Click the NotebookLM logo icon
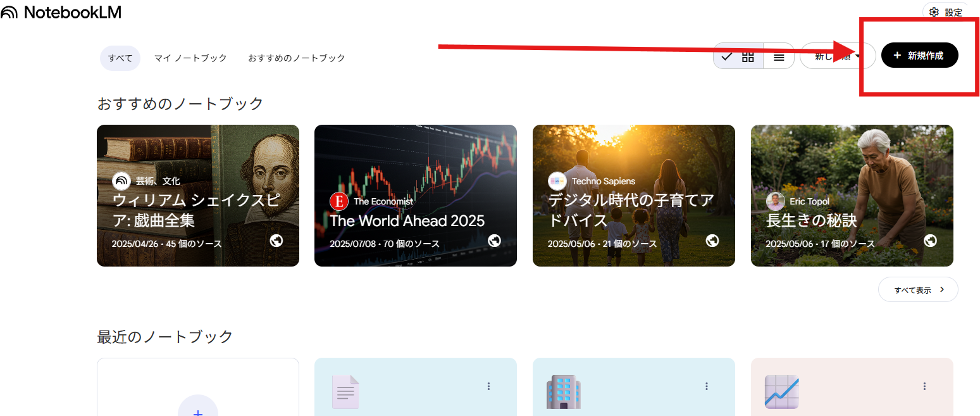Viewport: 980px width, 416px height. (x=9, y=13)
